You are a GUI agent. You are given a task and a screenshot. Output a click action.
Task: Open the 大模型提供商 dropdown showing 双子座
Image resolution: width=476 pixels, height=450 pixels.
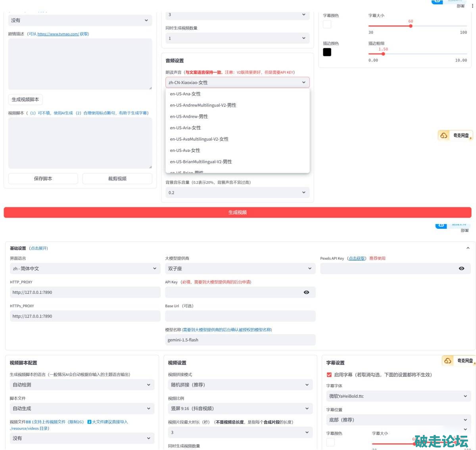240,268
